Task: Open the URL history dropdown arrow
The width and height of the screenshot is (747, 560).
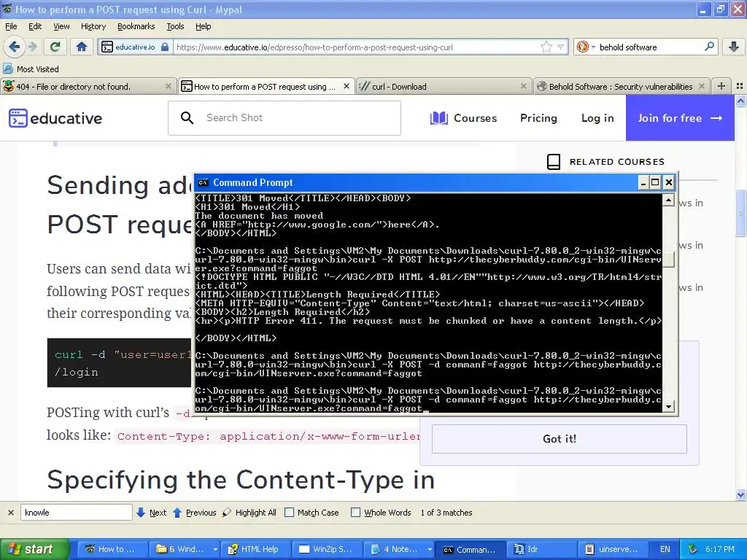Action: click(561, 47)
